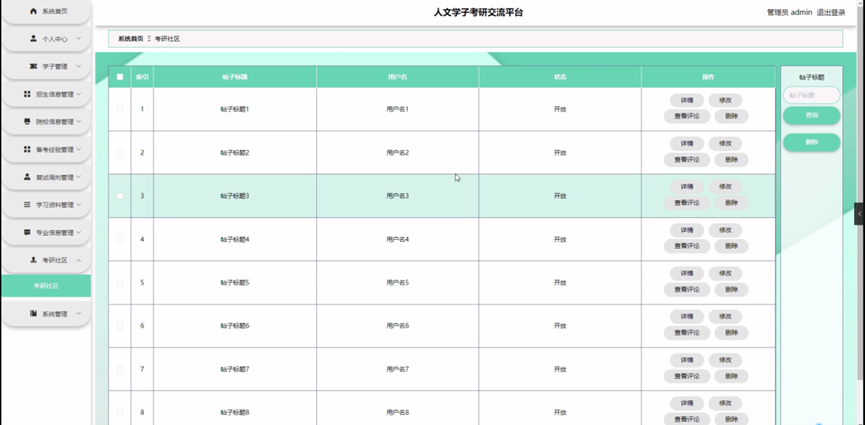Expand the 复试调剂管理 menu chevron
This screenshot has height=425, width=865.
pyautogui.click(x=78, y=177)
